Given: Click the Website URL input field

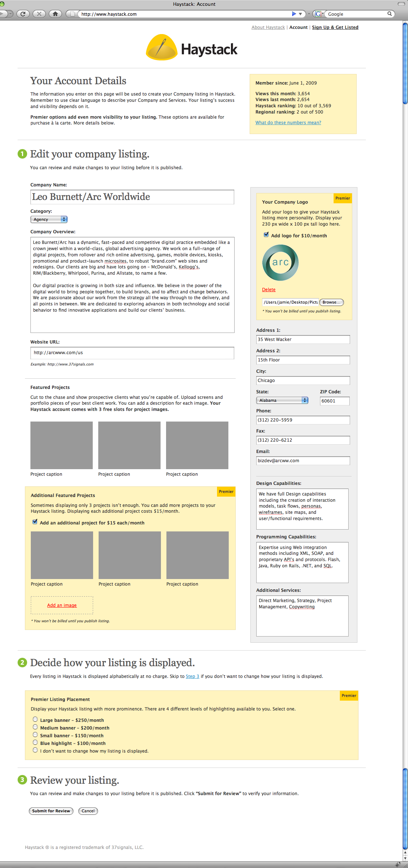Looking at the screenshot, I should tap(132, 353).
